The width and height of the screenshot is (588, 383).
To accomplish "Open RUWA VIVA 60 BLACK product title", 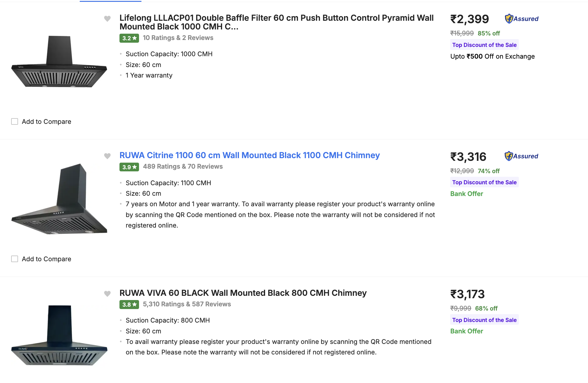I will [243, 293].
